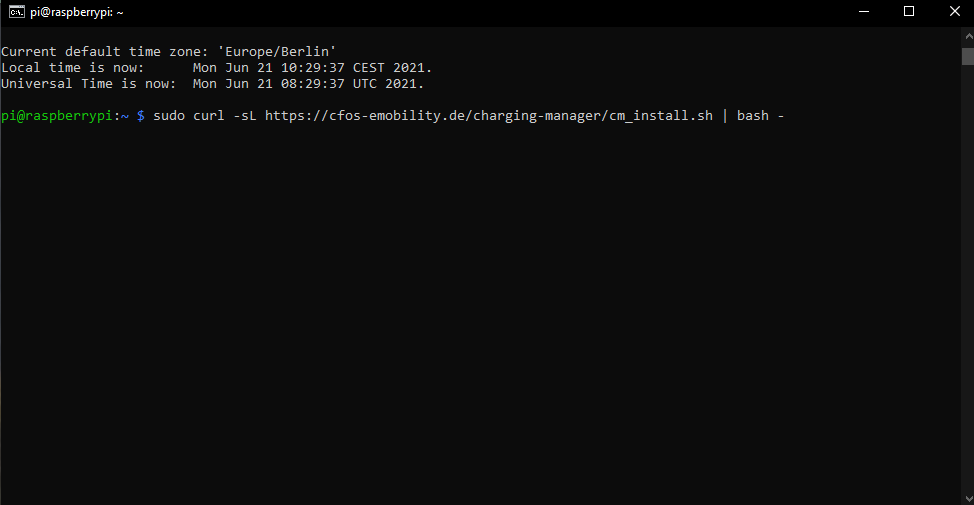Click the -sL flag in the command
This screenshot has height=505, width=974.
pos(245,116)
